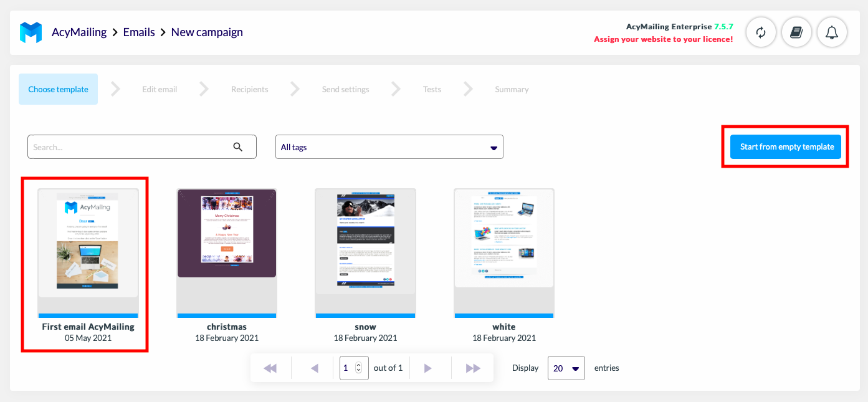Jump to the last page arrow
868x402 pixels.
click(x=473, y=368)
